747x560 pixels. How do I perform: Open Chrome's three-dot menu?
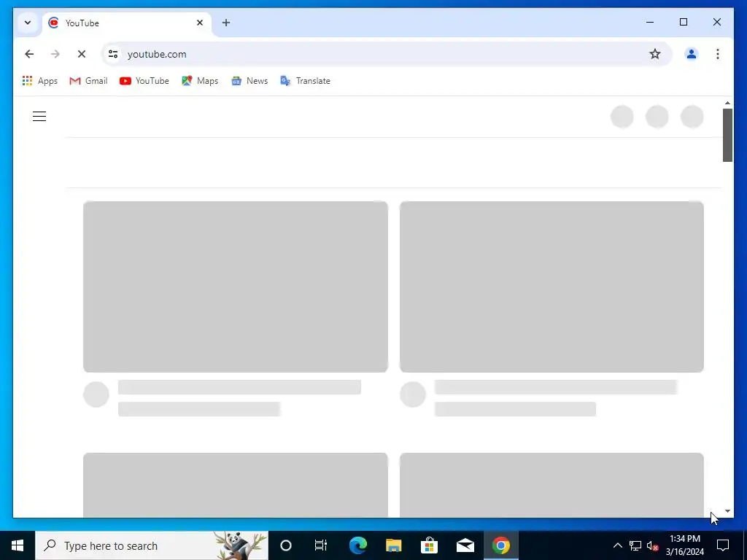coord(718,54)
